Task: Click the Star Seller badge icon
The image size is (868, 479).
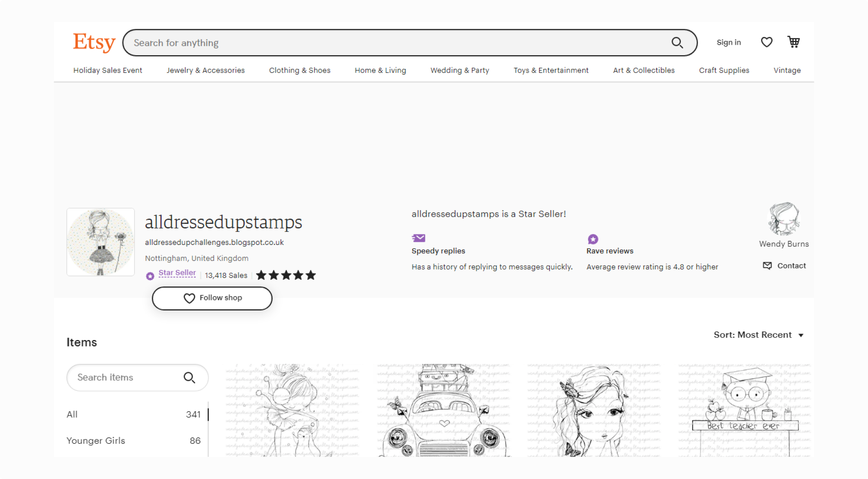Action: click(x=150, y=276)
